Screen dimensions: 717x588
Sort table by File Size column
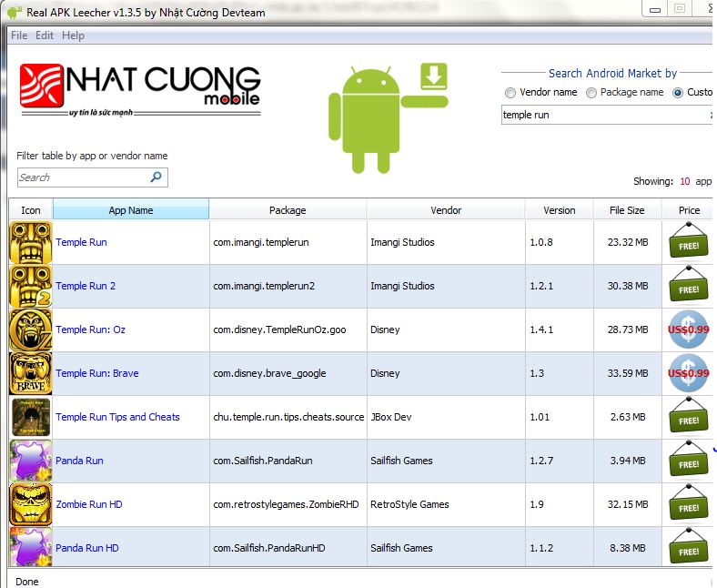tap(627, 210)
